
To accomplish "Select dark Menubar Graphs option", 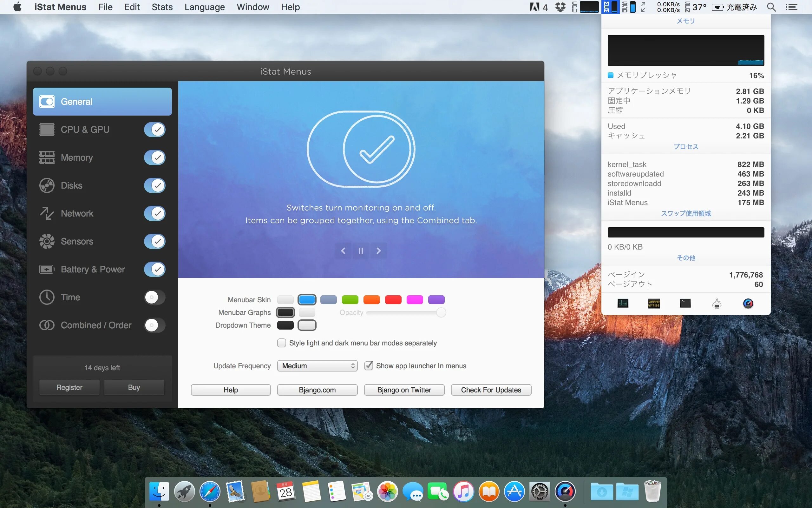I will click(285, 312).
